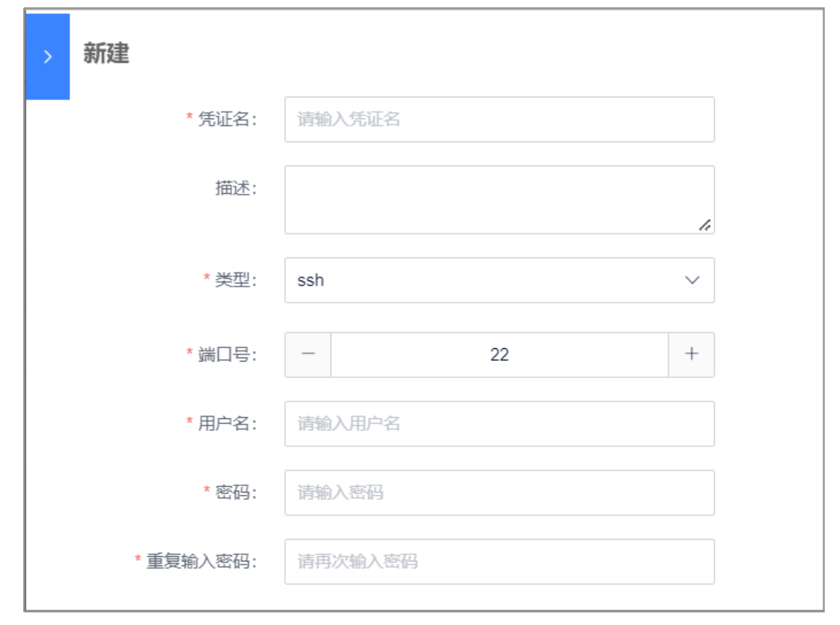
Task: Click the 密码 password input
Action: click(499, 493)
